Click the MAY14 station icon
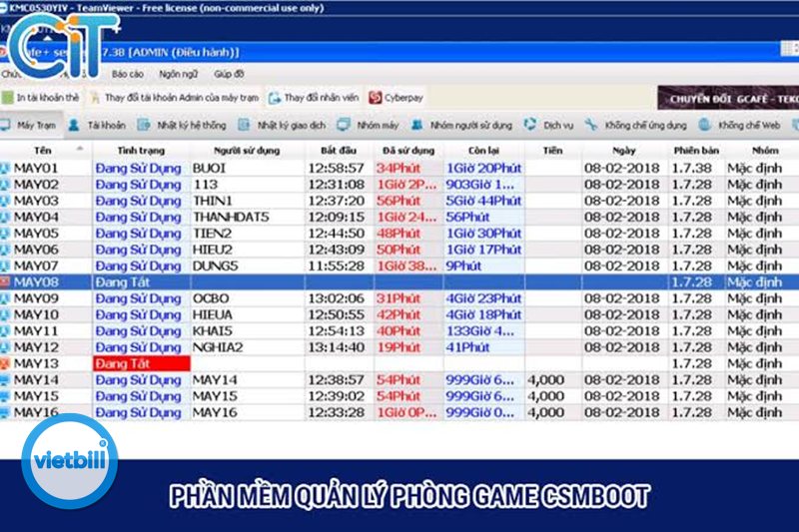Viewport: 799px width, 532px height. 5,379
